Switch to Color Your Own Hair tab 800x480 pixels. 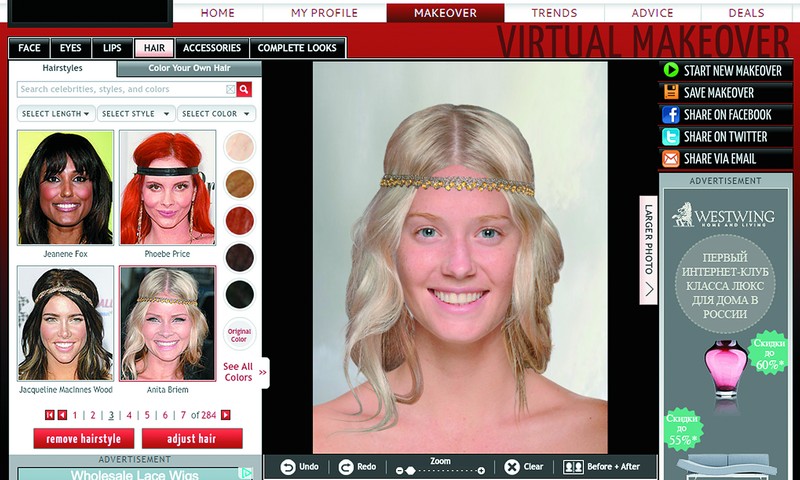tap(189, 68)
